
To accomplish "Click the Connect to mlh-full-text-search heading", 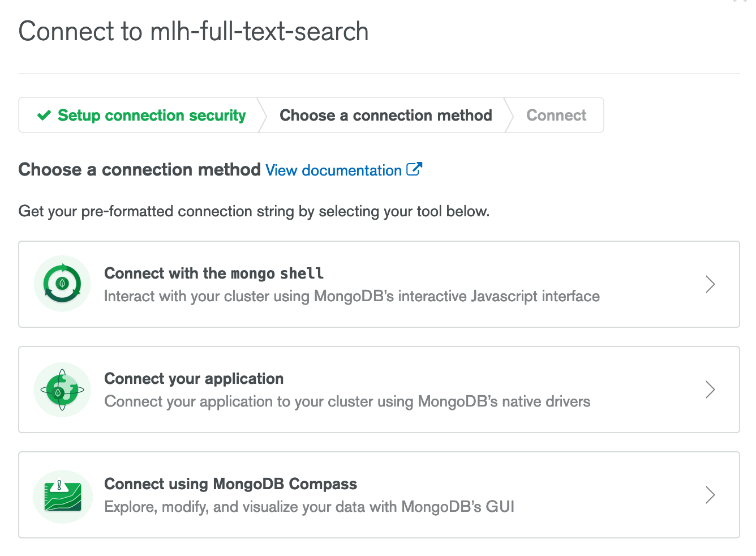I will (x=193, y=32).
